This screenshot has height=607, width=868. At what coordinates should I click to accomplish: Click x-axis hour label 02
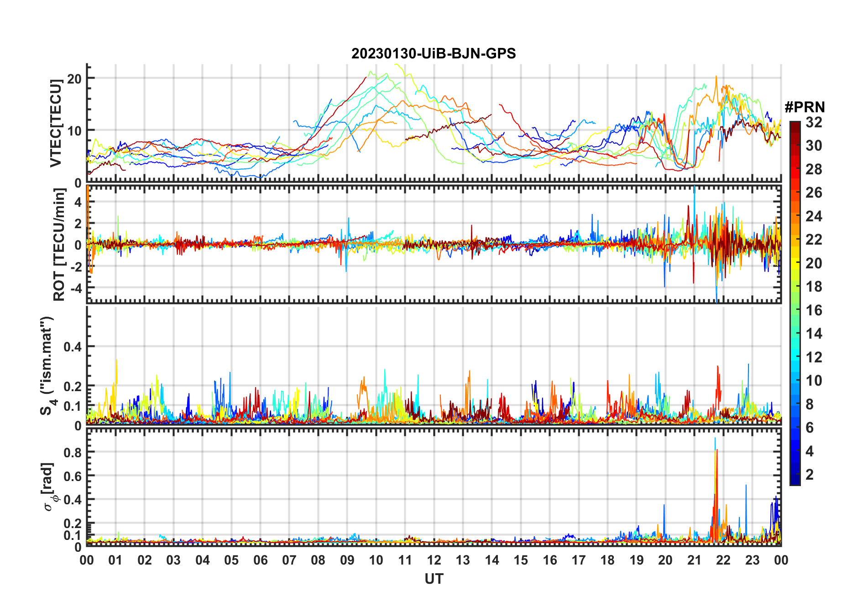(145, 560)
